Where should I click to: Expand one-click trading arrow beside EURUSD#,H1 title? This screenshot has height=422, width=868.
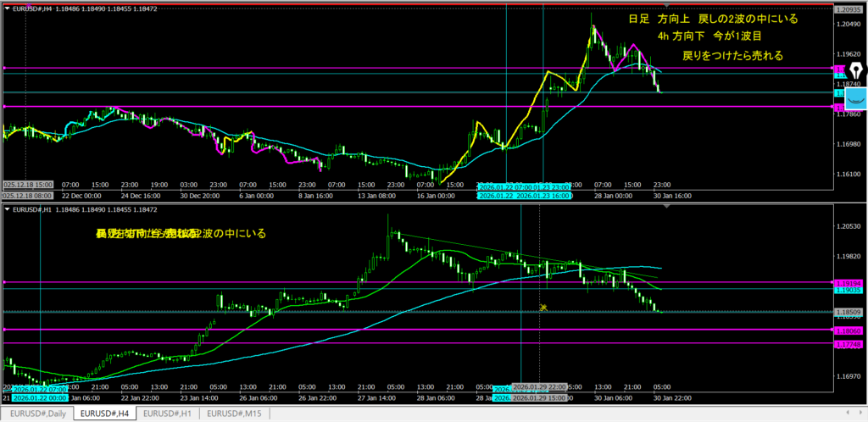[8, 209]
